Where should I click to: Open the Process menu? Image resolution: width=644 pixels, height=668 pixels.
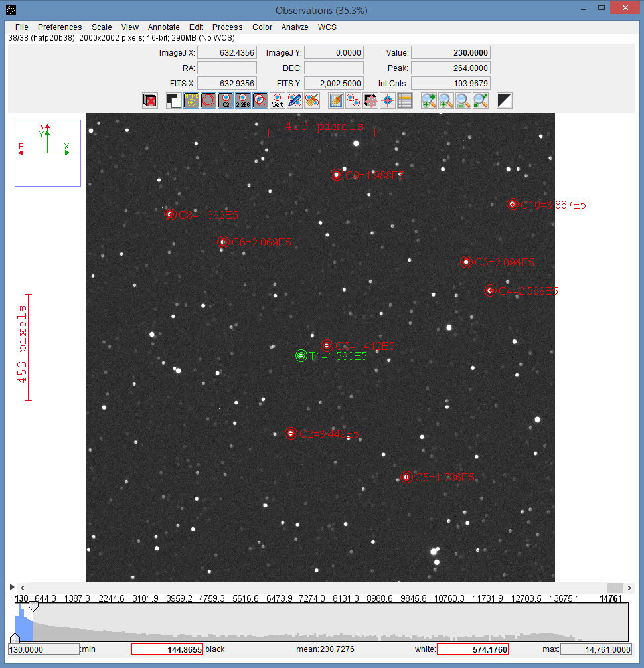pos(228,27)
